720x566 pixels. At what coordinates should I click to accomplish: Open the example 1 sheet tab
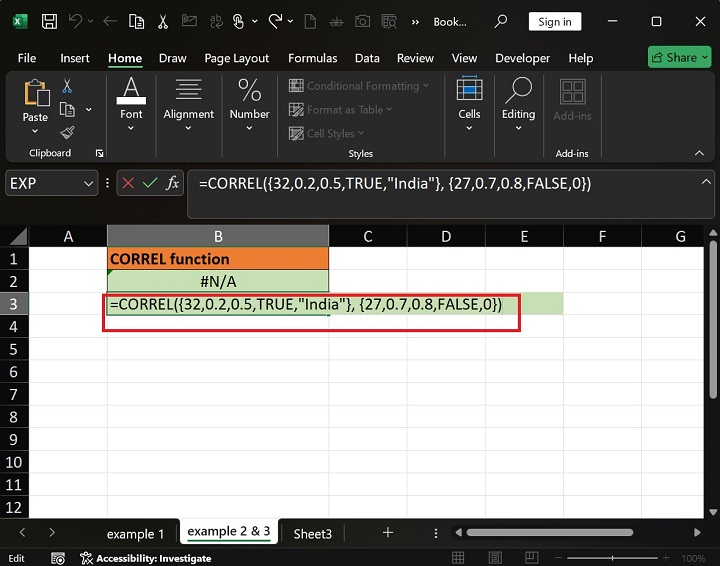click(x=135, y=534)
